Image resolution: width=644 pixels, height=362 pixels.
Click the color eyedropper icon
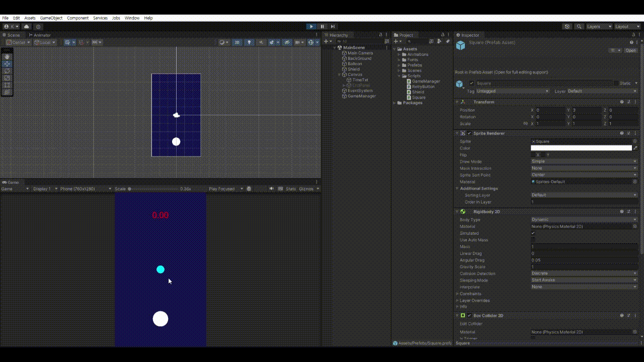tap(635, 148)
